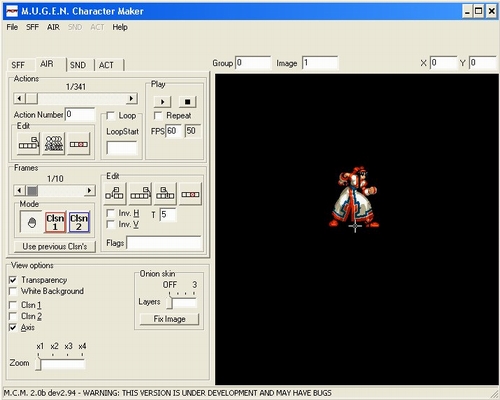
Task: Select the Clsn 1 mode button
Action: 55,222
